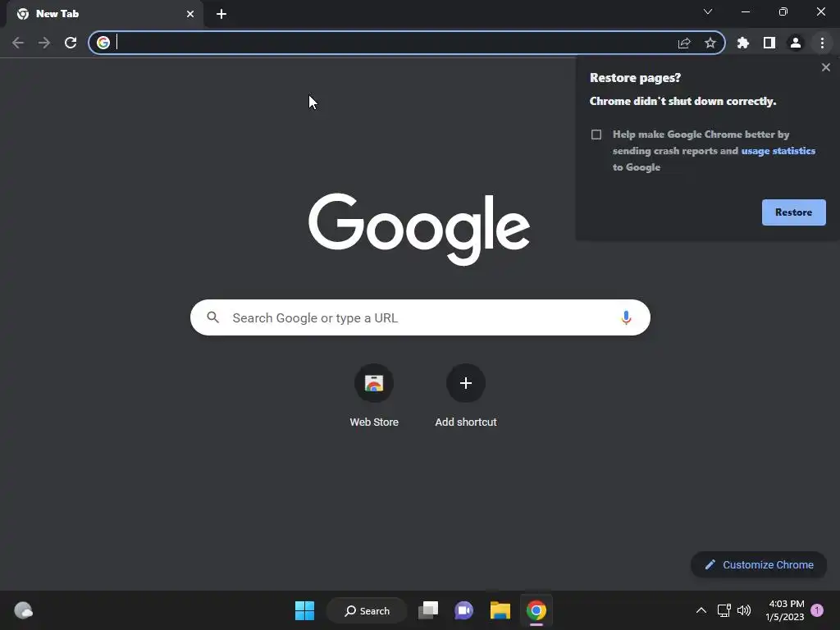Viewport: 840px width, 630px height.
Task: Click the Add shortcut plus tile
Action: (466, 395)
